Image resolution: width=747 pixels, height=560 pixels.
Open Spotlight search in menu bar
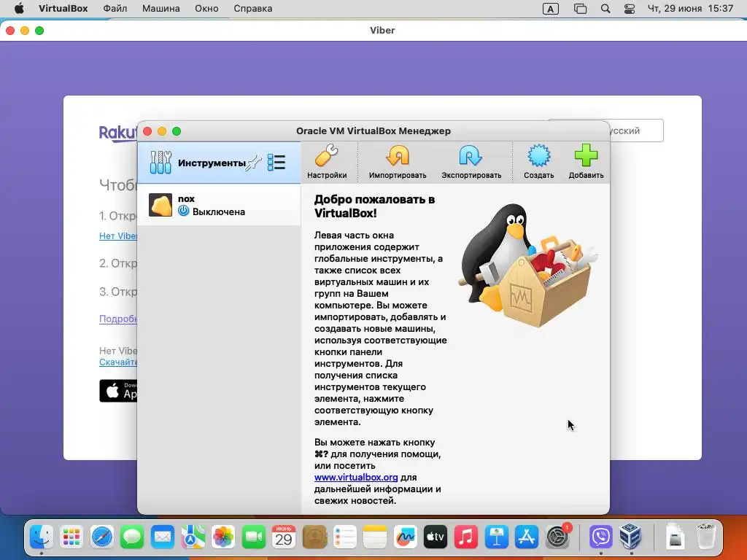pyautogui.click(x=605, y=9)
